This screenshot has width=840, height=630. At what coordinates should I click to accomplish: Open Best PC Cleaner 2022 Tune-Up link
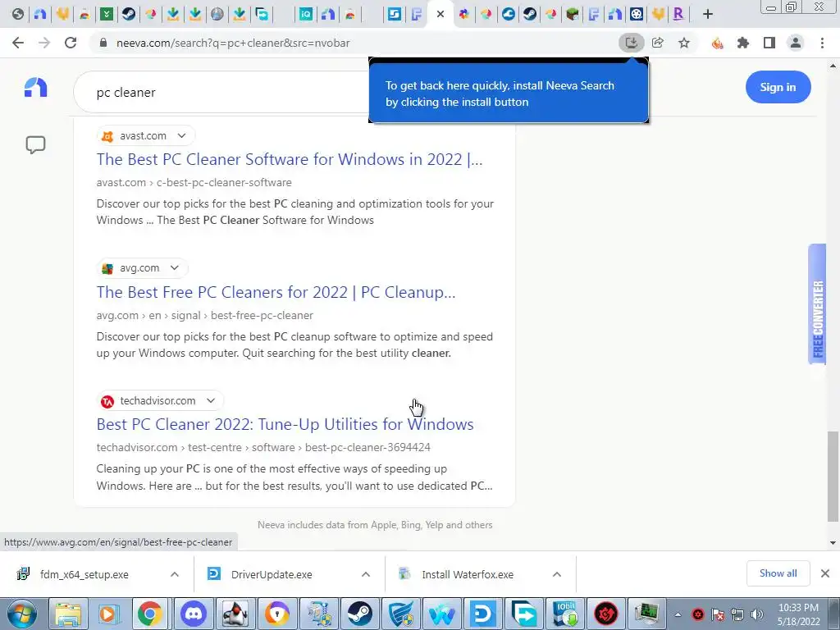pyautogui.click(x=285, y=424)
